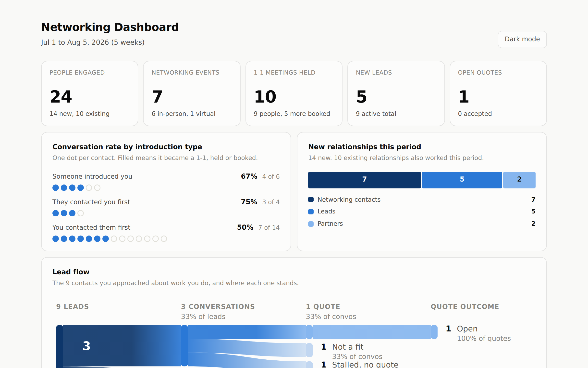588x368 pixels.
Task: Click the 'Open' quote outcome label
Action: [x=467, y=329]
